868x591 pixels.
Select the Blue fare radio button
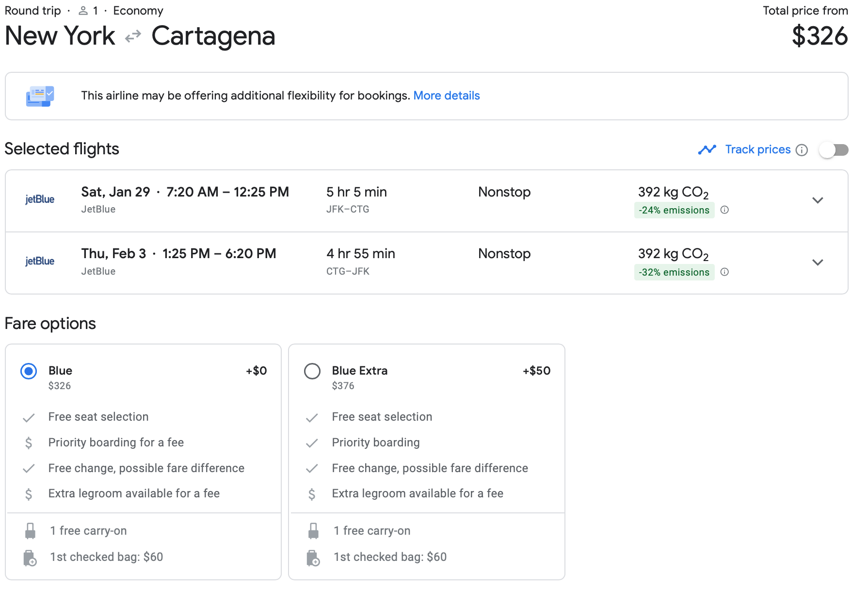(x=29, y=371)
